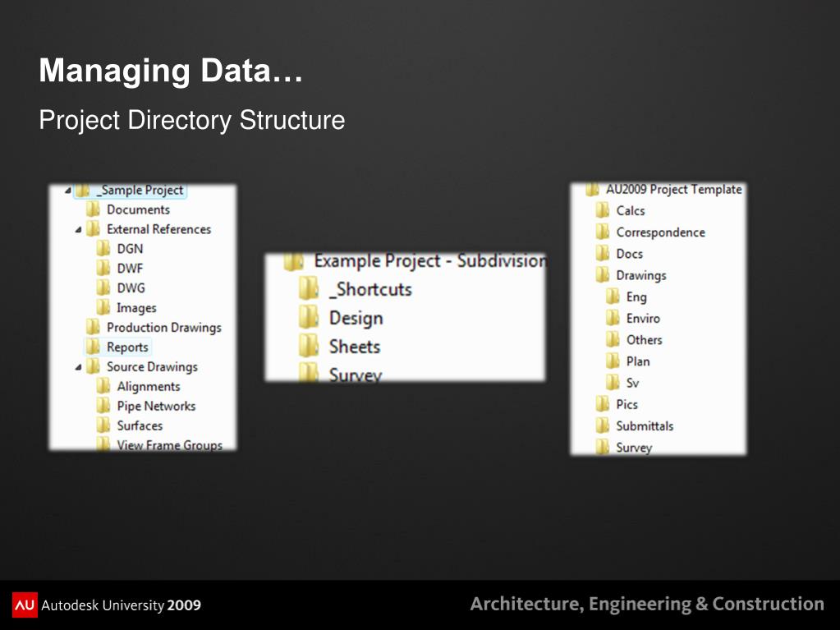This screenshot has height=630, width=840.
Task: Click the Plan folder icon
Action: [613, 361]
